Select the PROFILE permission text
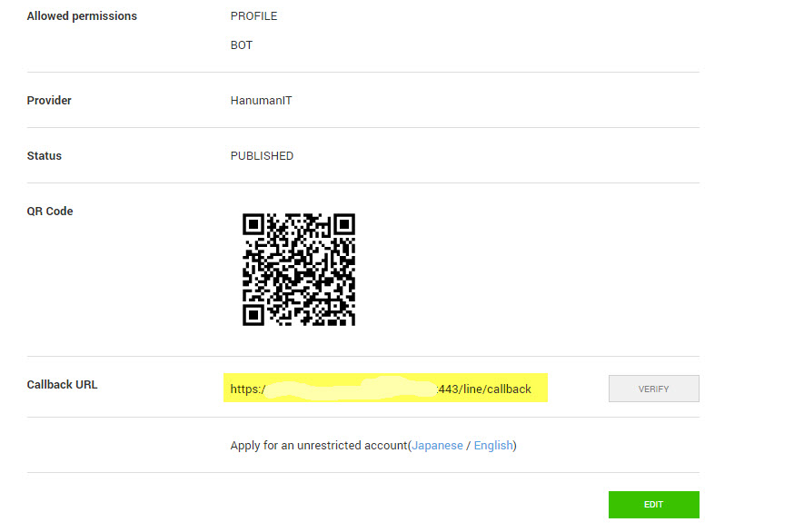804x532 pixels. [x=253, y=16]
